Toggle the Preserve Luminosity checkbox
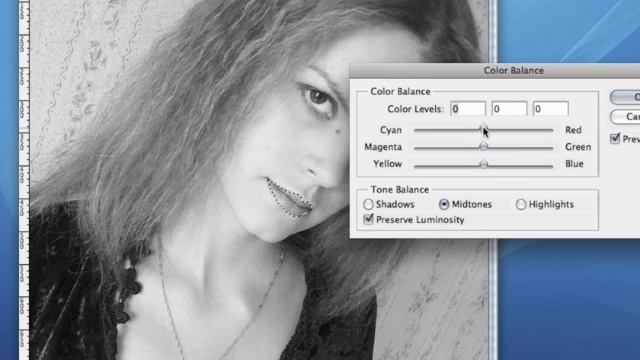Image resolution: width=640 pixels, height=360 pixels. pyautogui.click(x=369, y=220)
